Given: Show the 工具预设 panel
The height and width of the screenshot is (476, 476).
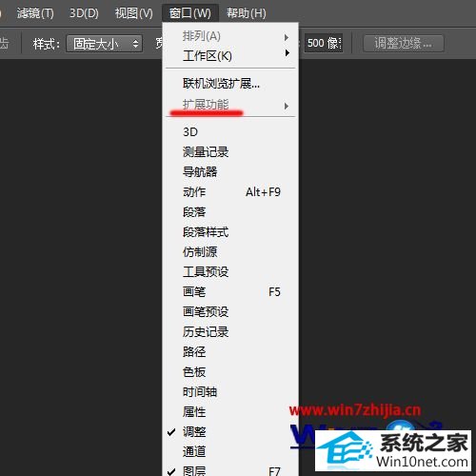Looking at the screenshot, I should pos(230,272).
